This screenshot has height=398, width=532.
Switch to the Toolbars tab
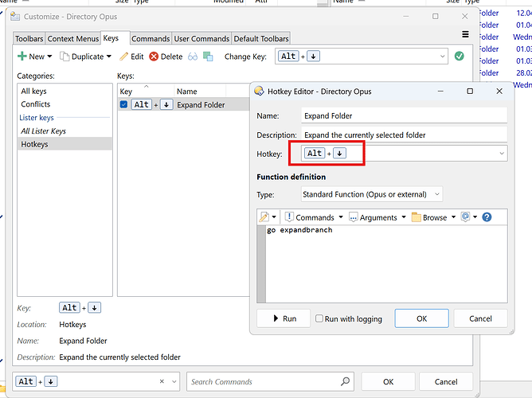click(29, 39)
